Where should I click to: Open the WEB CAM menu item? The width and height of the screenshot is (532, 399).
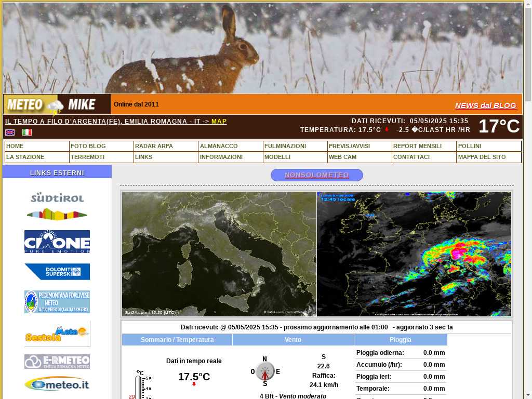360,157
